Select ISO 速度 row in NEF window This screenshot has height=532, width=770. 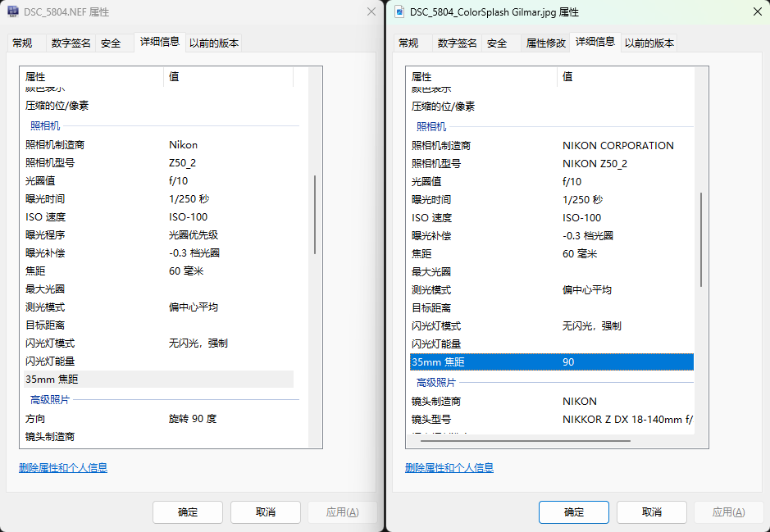tap(158, 217)
